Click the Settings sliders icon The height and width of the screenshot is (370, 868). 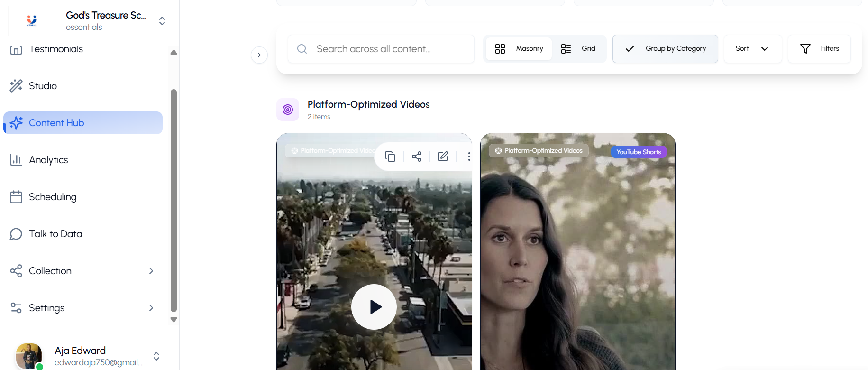click(16, 308)
